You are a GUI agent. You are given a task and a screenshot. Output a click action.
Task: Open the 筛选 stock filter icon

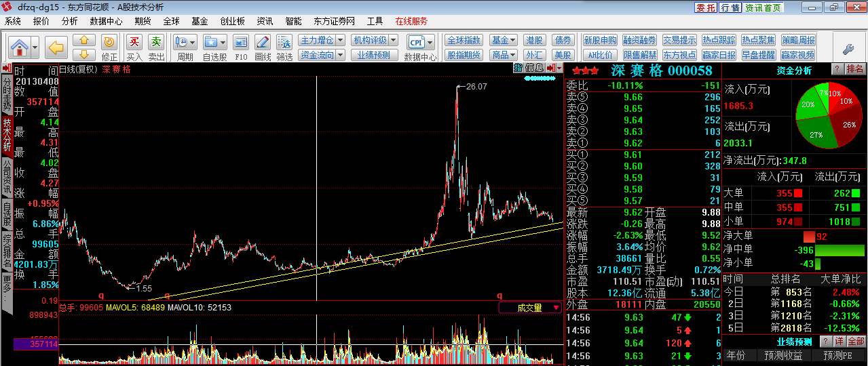pyautogui.click(x=284, y=42)
